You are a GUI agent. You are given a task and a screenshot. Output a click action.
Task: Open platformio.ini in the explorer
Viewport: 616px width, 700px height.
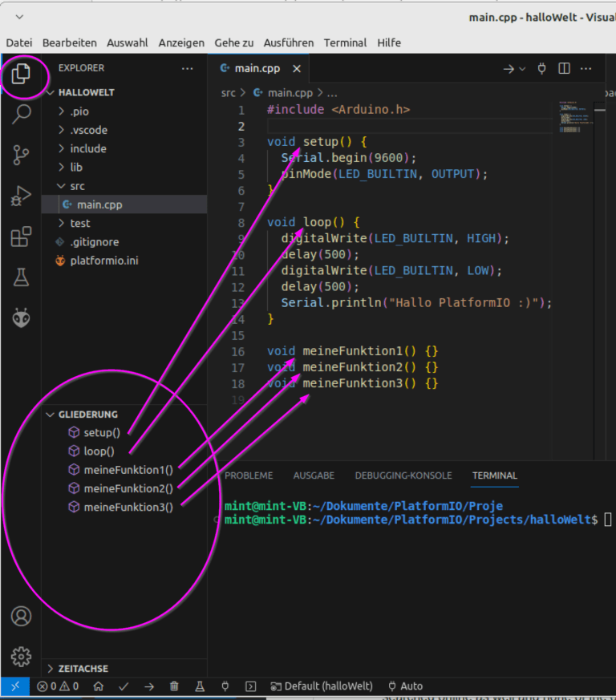(x=103, y=261)
